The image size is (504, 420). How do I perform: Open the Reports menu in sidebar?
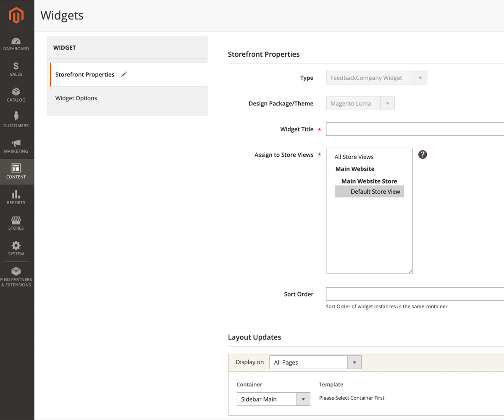pos(17,197)
